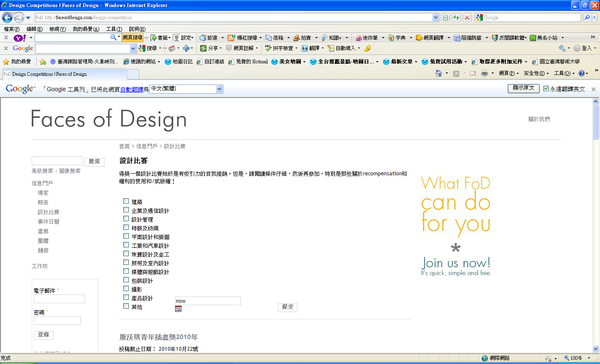Click the compatibility view page icon

pyautogui.click(x=445, y=18)
